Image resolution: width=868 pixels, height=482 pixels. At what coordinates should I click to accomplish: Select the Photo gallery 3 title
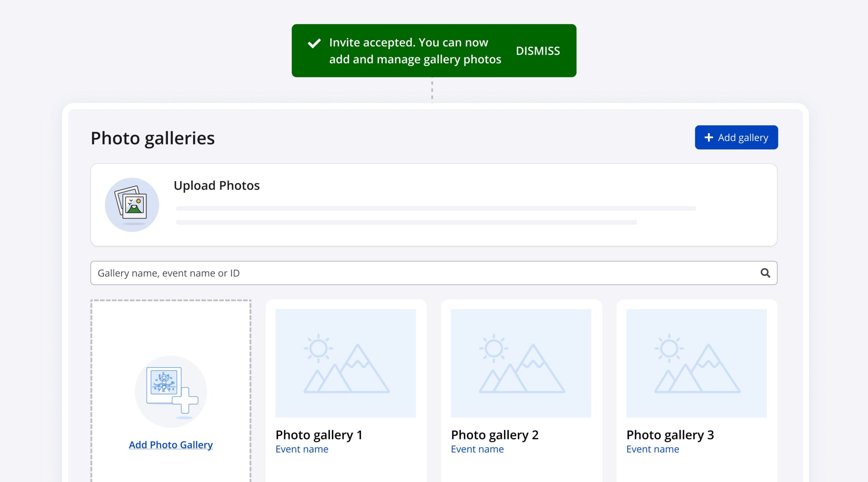670,435
